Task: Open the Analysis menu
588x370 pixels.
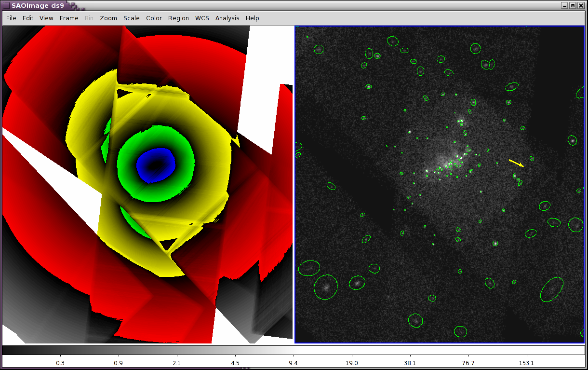Action: click(227, 18)
